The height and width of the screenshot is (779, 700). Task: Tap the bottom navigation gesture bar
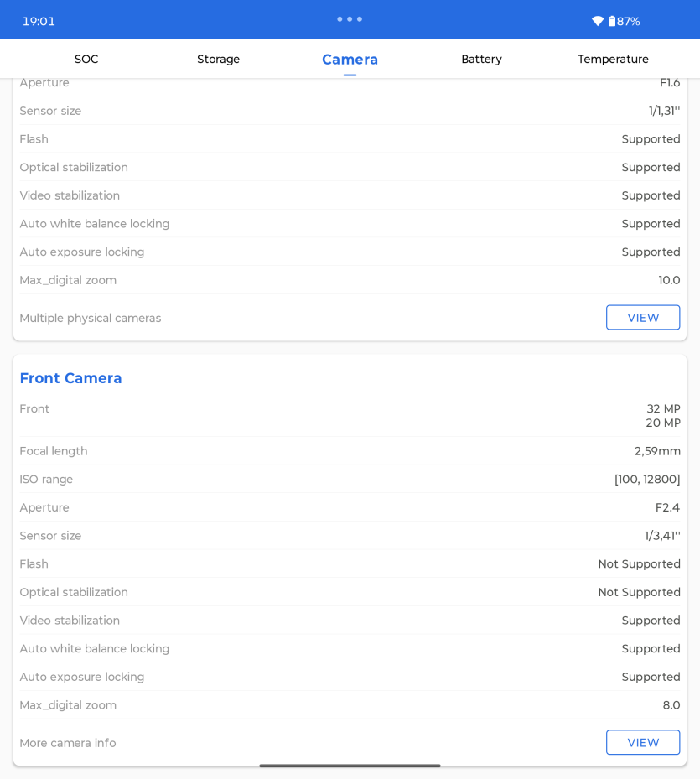click(350, 766)
